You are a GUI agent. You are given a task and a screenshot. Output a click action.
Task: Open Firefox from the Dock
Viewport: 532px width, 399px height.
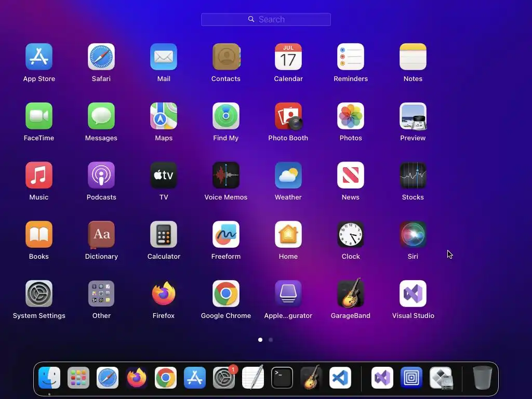[x=137, y=378]
